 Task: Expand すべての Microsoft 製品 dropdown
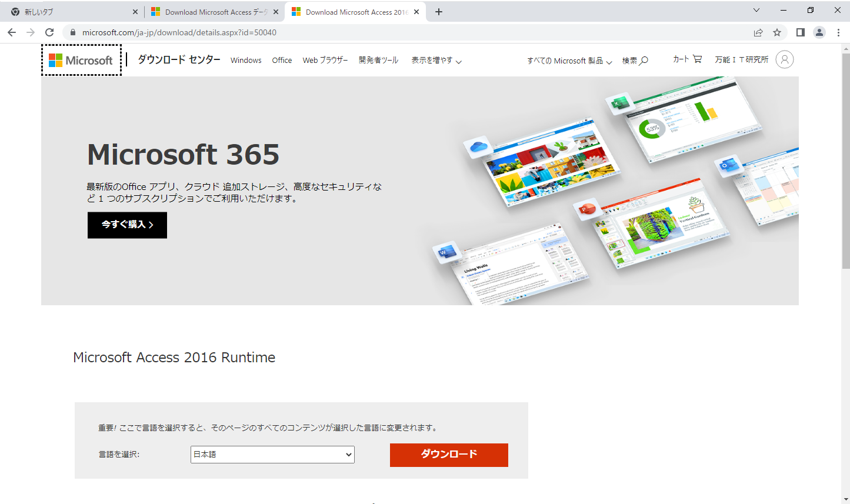coord(569,61)
